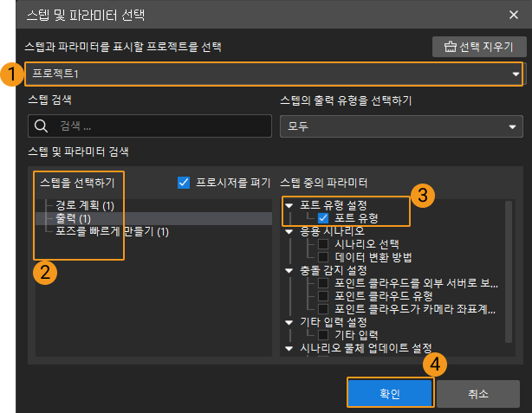The image size is (532, 413).
Task: Click the basket icon on 선택 지우기
Action: (451, 47)
